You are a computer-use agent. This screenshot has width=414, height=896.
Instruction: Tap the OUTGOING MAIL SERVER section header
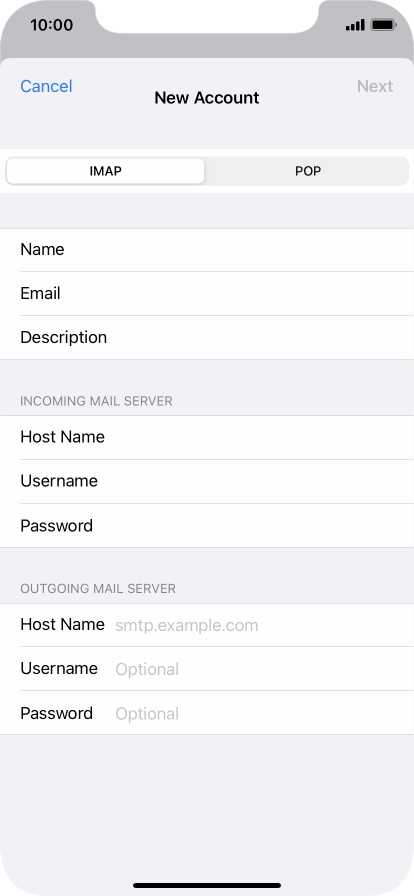pos(98,589)
